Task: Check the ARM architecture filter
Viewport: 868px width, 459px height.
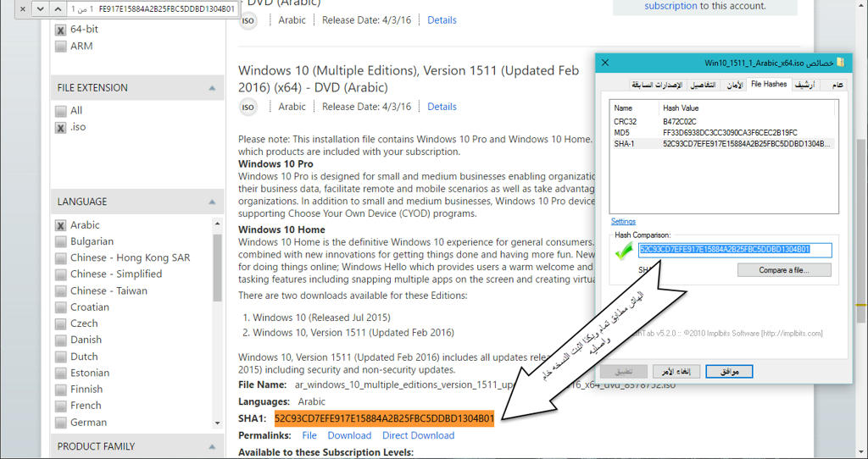Action: point(61,47)
